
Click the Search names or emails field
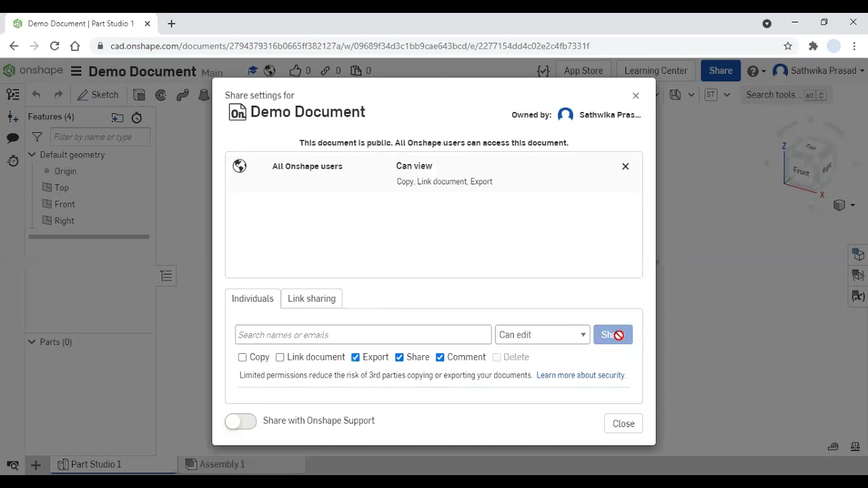[363, 335]
